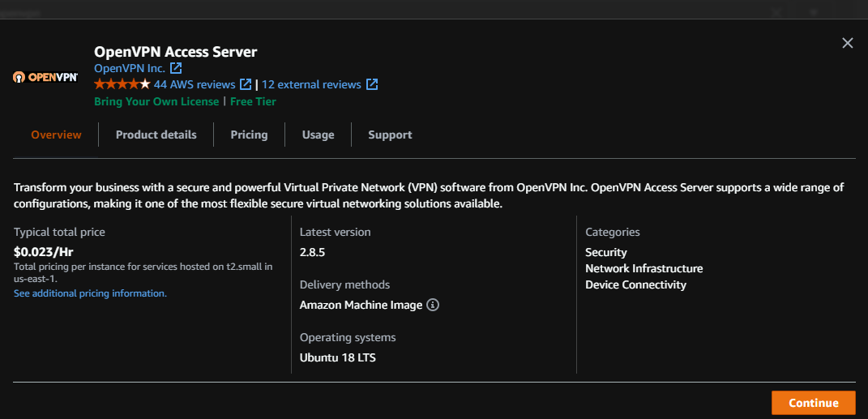Open the 44 AWS reviews link

[195, 84]
